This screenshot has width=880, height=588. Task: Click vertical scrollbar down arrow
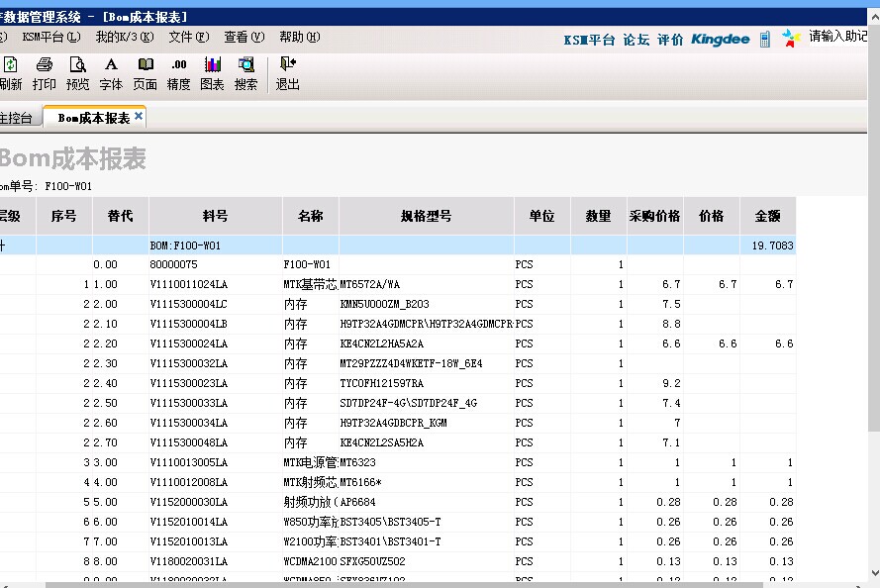[x=874, y=572]
